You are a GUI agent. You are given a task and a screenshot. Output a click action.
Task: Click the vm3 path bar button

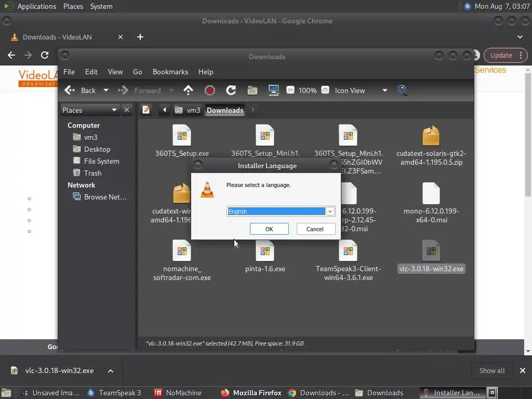188,110
